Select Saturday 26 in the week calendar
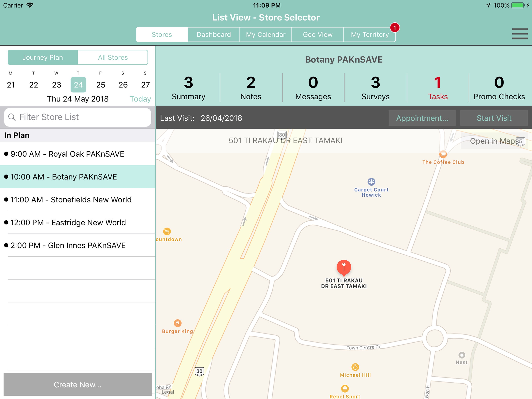The width and height of the screenshot is (532, 399). click(123, 85)
